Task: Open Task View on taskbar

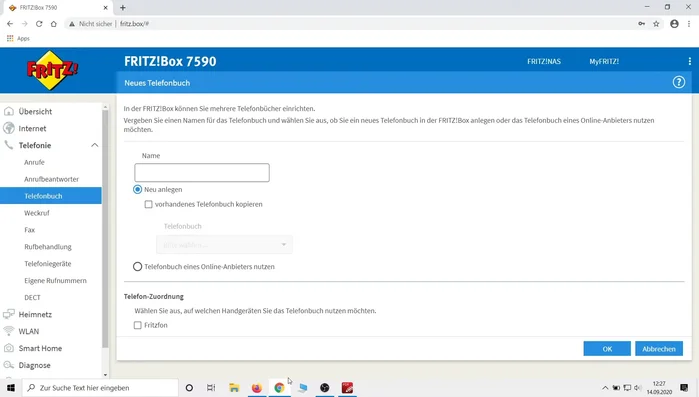Action: [211, 388]
